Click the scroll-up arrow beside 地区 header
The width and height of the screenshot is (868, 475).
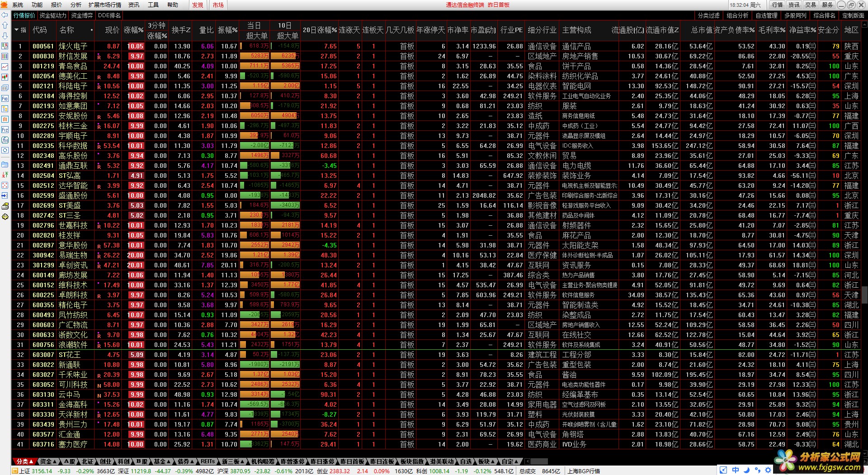(x=864, y=24)
